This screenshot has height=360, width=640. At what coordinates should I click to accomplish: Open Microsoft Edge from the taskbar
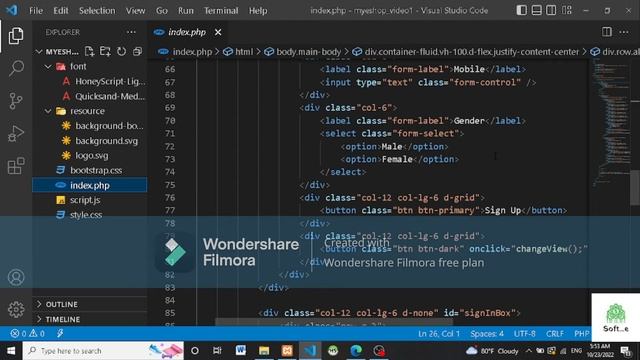pos(356,351)
